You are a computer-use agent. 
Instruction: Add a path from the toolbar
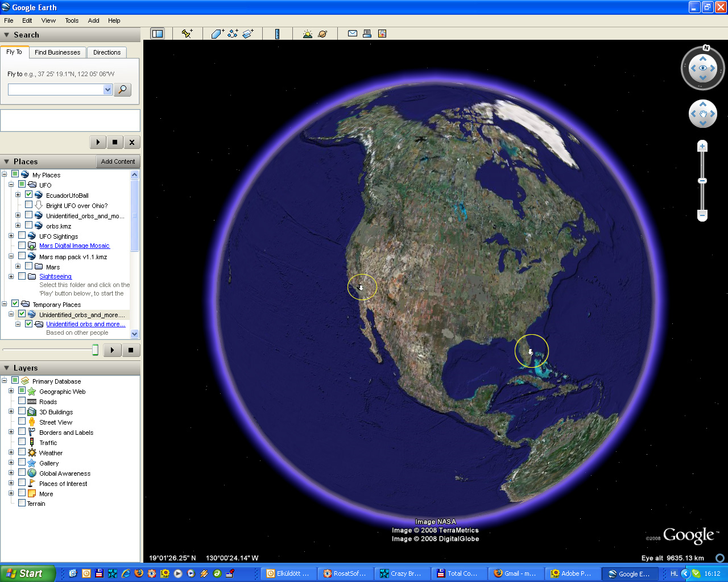click(233, 34)
